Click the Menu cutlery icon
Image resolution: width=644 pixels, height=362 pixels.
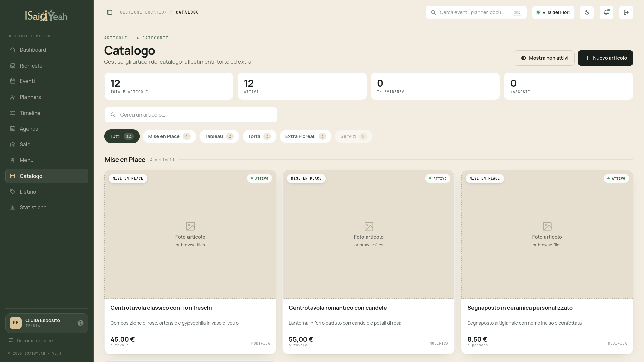point(13,160)
